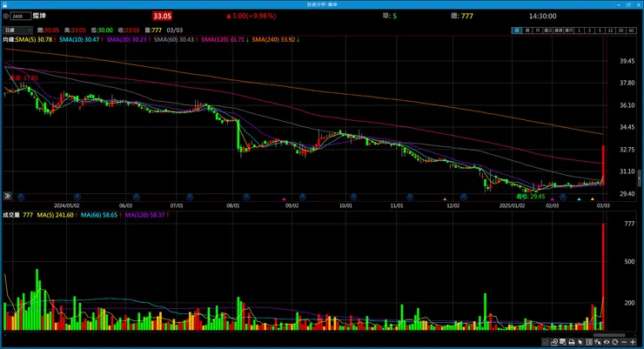Toggle the eye visibility icon in bottom toolbar
The width and height of the screenshot is (644, 349).
coord(607,342)
